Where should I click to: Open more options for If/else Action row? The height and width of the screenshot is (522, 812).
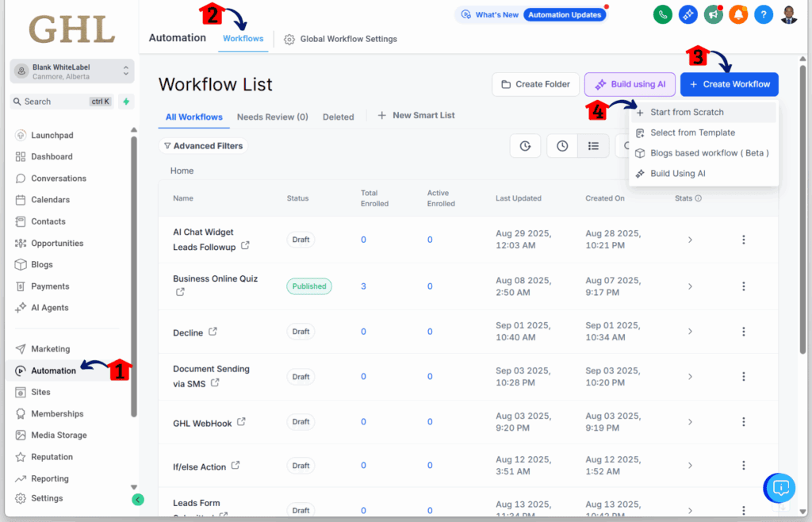coord(744,466)
